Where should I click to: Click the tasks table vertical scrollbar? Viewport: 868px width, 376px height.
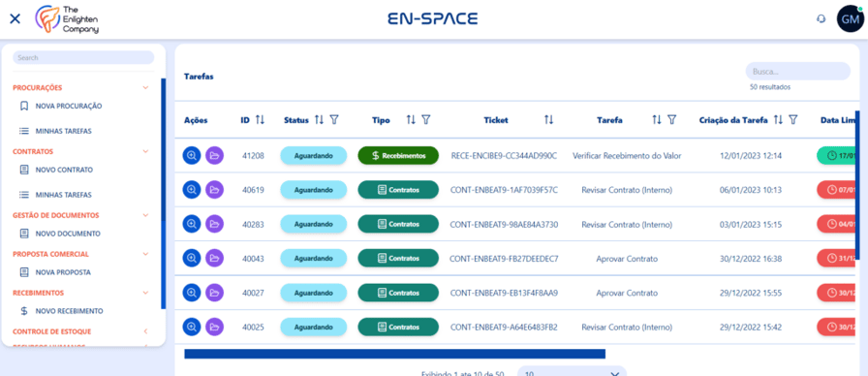click(858, 185)
